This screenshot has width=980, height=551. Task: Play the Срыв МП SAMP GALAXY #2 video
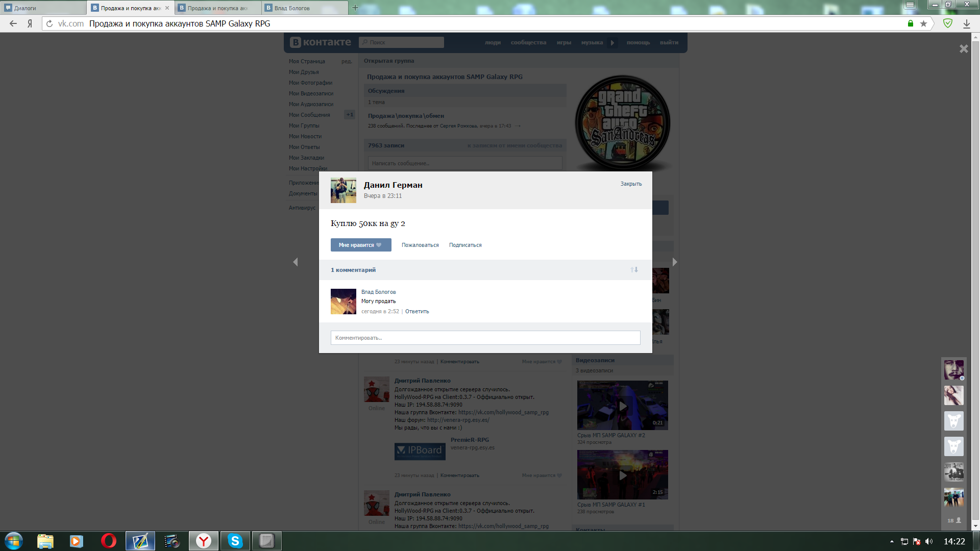point(623,406)
